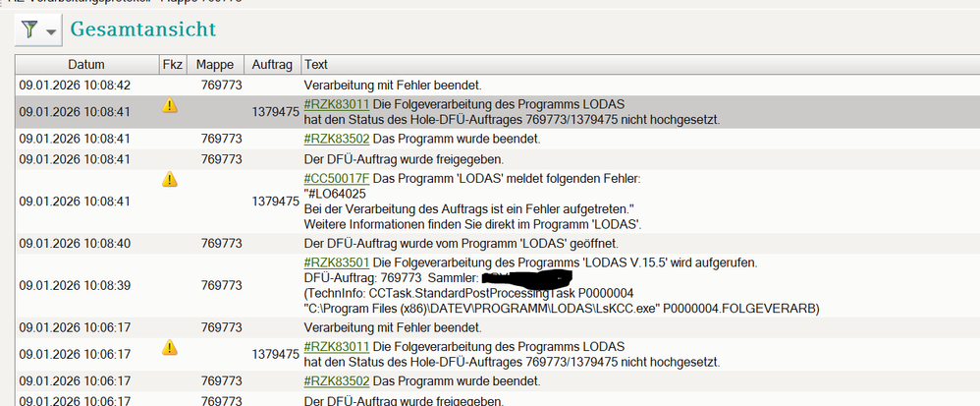Click the filter funnel icon

[x=29, y=30]
